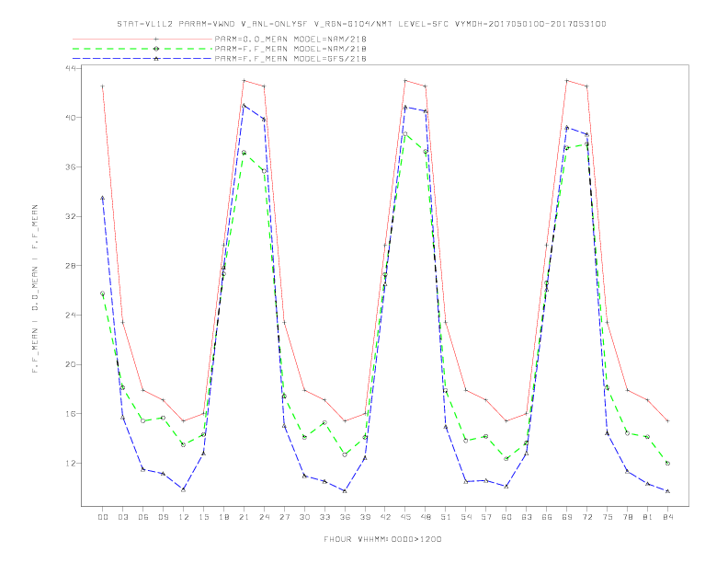Click x-axis forecast hour label 81
This screenshot has height=563, width=728.
648,517
